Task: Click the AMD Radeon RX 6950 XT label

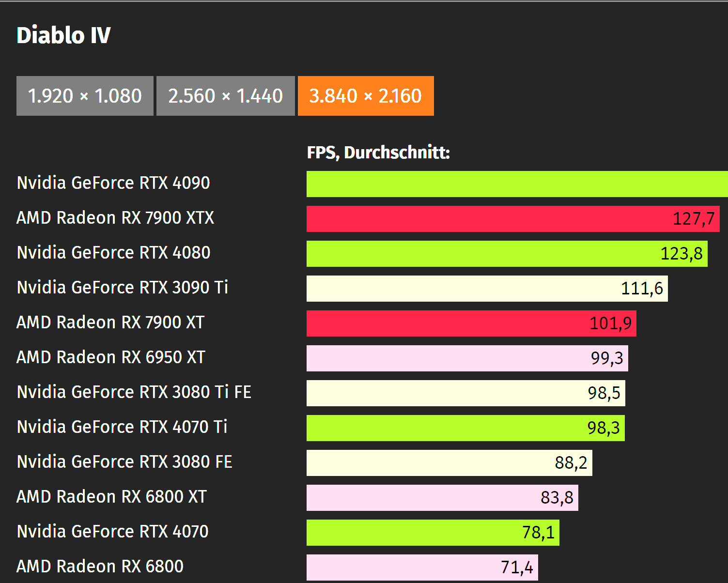Action: [x=111, y=357]
